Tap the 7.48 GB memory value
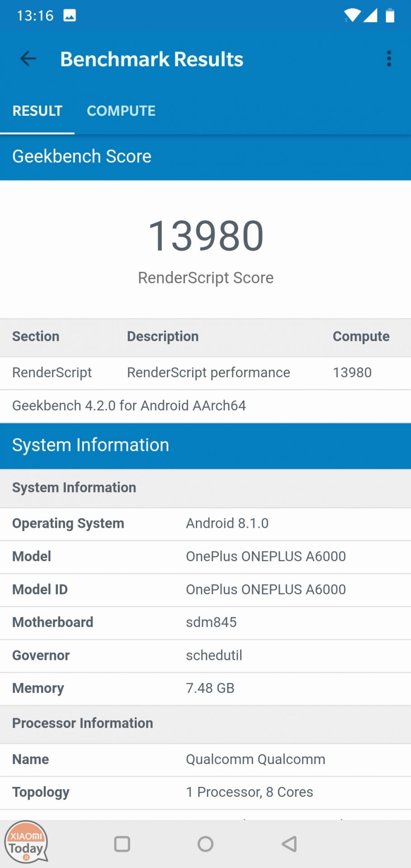 (210, 688)
